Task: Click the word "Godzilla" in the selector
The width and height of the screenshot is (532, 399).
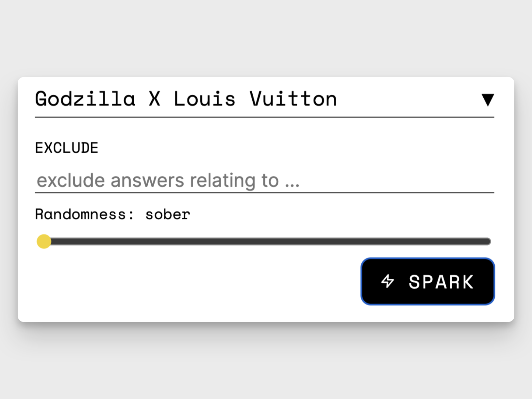Action: pos(85,99)
